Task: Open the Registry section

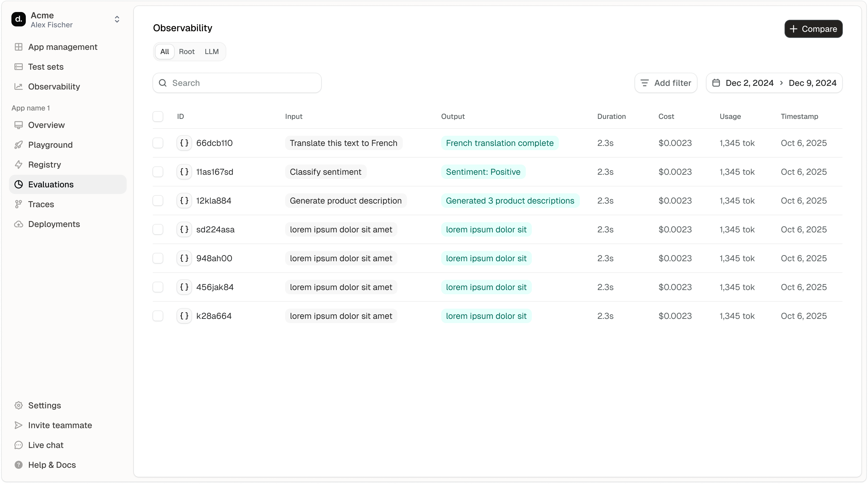Action: pyautogui.click(x=44, y=164)
